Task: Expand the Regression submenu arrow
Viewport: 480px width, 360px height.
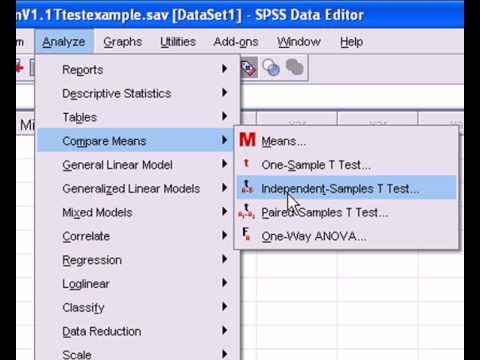Action: tap(225, 259)
